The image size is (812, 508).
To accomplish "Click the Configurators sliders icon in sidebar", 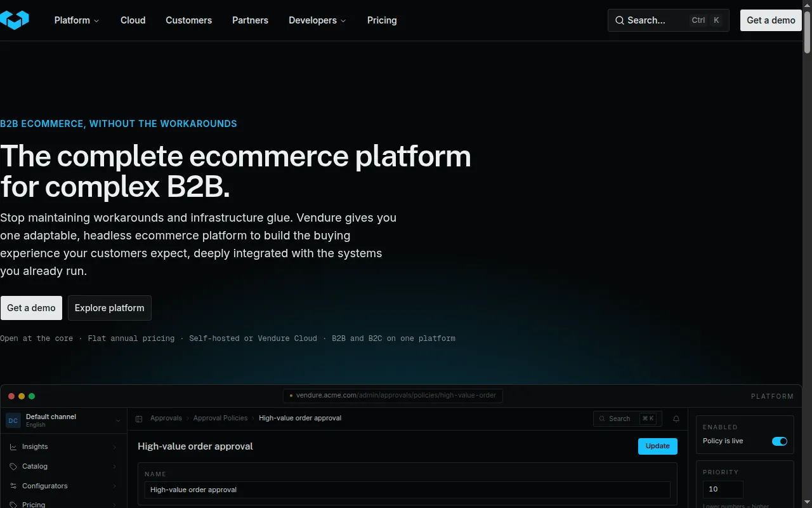I will tap(13, 486).
